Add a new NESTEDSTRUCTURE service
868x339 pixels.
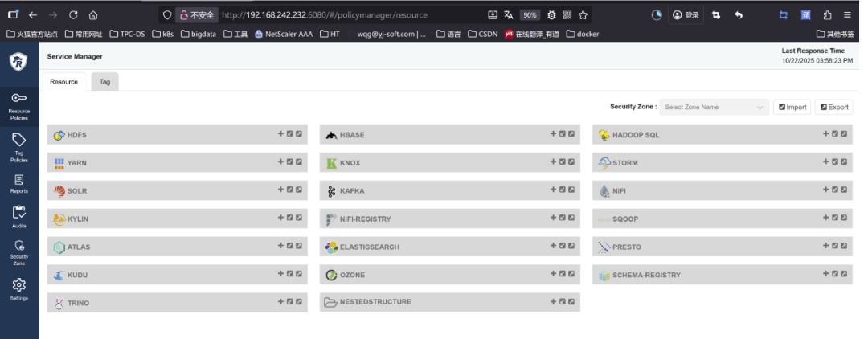(553, 302)
